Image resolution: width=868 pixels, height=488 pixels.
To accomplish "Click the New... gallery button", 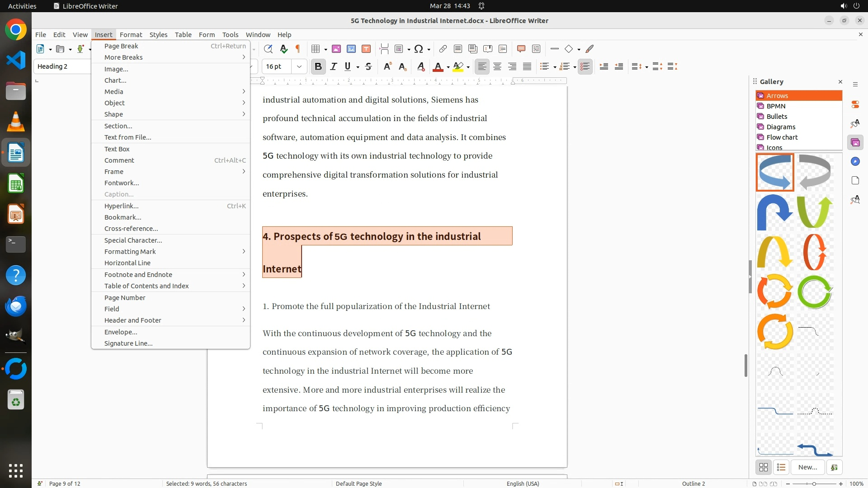I will tap(807, 467).
